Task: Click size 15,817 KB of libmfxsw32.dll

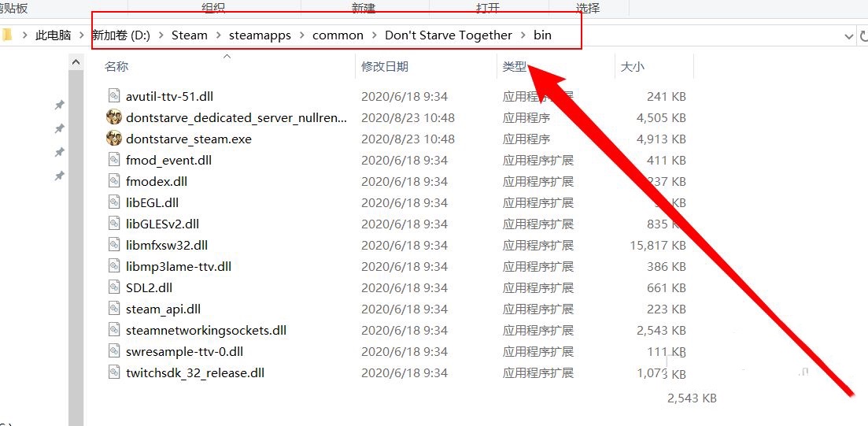Action: pos(658,246)
